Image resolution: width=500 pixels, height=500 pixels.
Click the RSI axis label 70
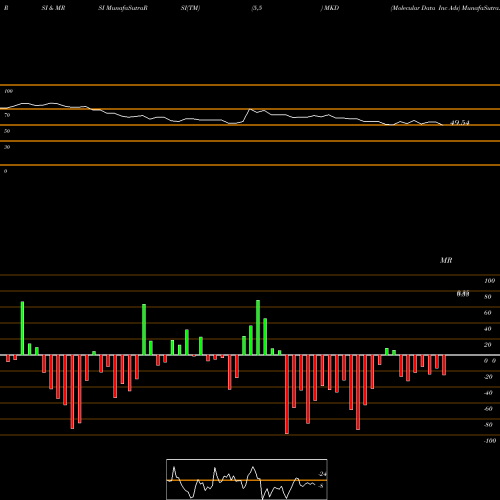(7, 115)
